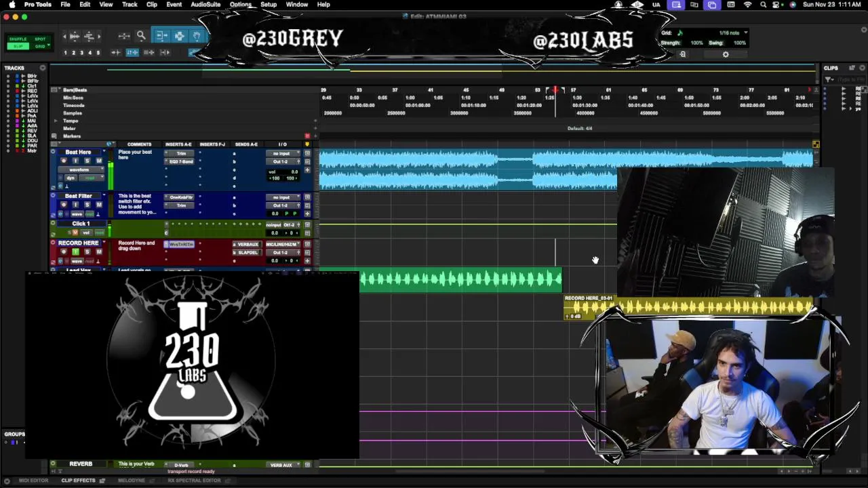Open the gear settings in toolbar
Viewport: 868px width, 488px height.
click(726, 54)
